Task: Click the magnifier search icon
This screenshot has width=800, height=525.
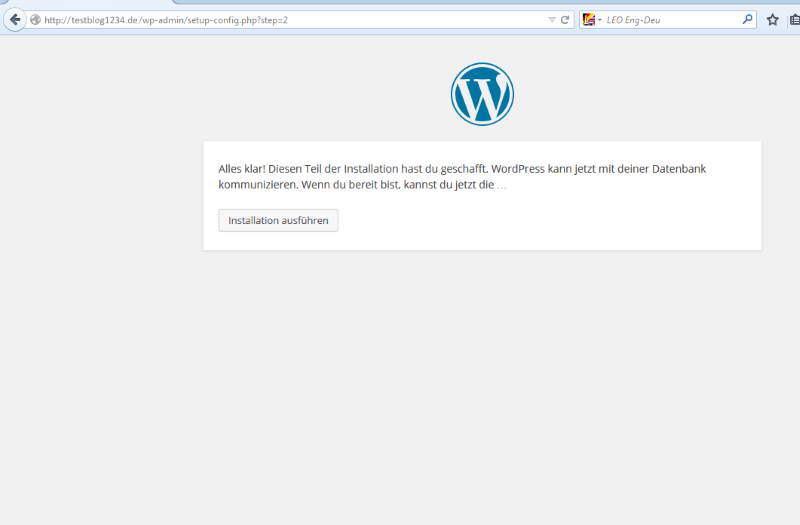Action: pyautogui.click(x=747, y=19)
